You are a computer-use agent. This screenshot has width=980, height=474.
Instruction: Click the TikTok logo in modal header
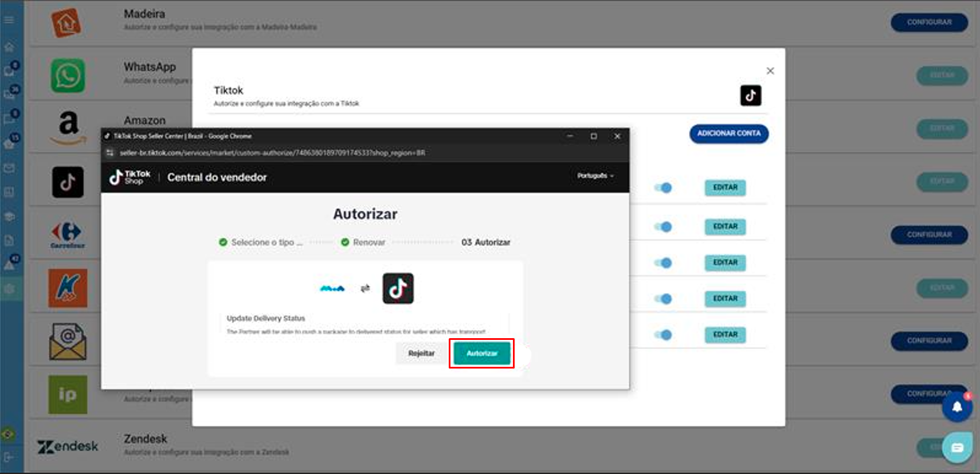[x=751, y=95]
